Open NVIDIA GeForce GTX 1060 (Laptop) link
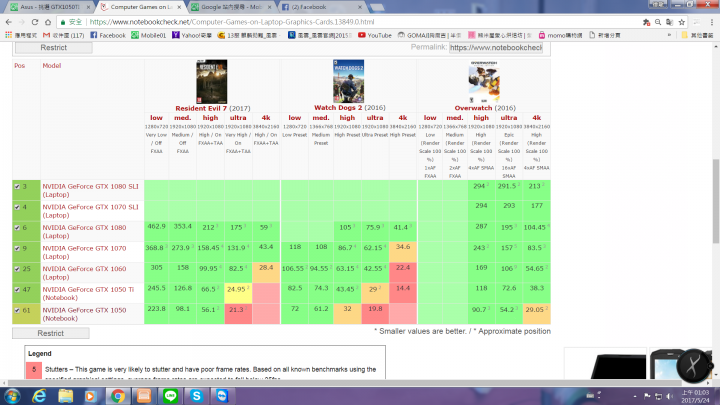This screenshot has width=720, height=405. click(x=84, y=273)
